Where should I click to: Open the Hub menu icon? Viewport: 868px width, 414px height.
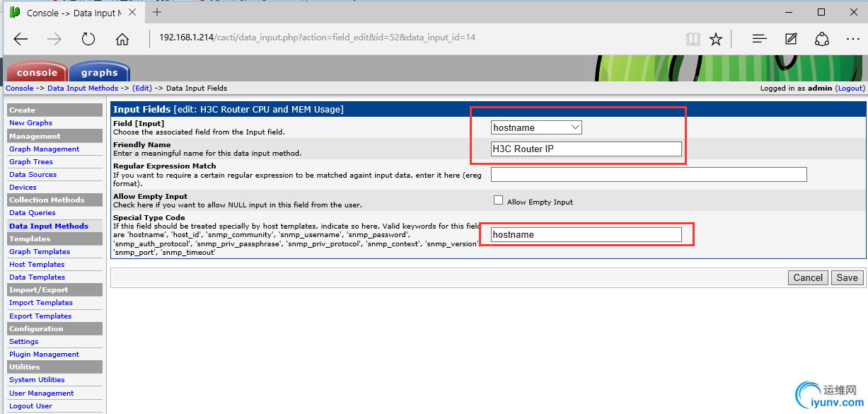pos(760,39)
